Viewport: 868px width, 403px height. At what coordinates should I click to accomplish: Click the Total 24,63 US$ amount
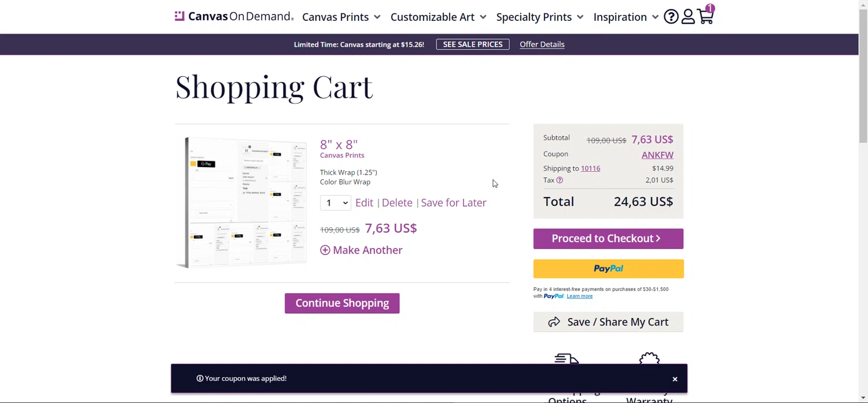tap(643, 202)
